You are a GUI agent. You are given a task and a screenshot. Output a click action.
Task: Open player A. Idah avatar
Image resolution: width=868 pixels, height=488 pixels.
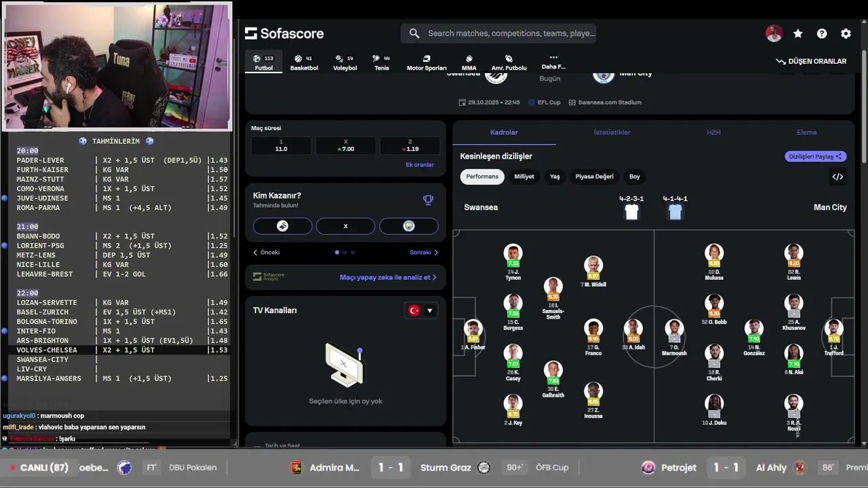633,329
